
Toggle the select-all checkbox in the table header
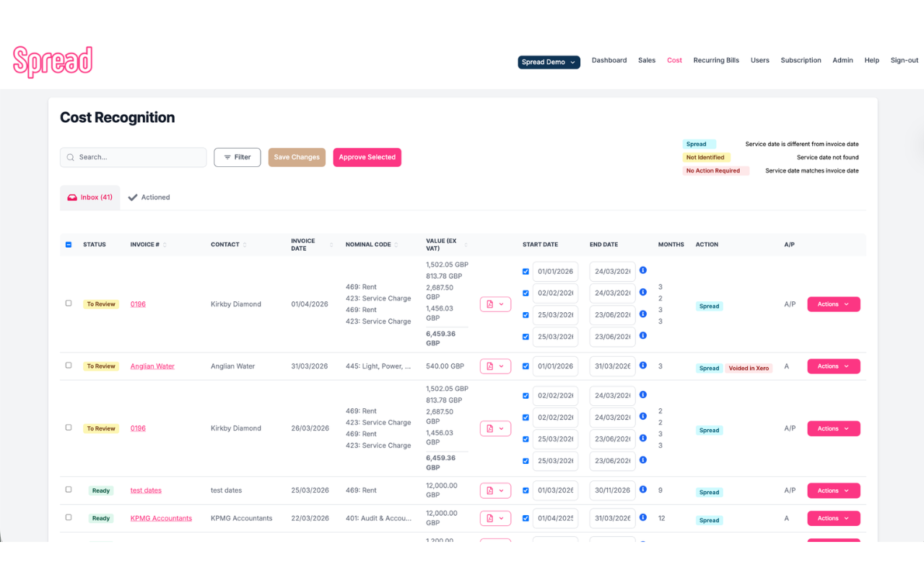pyautogui.click(x=69, y=244)
